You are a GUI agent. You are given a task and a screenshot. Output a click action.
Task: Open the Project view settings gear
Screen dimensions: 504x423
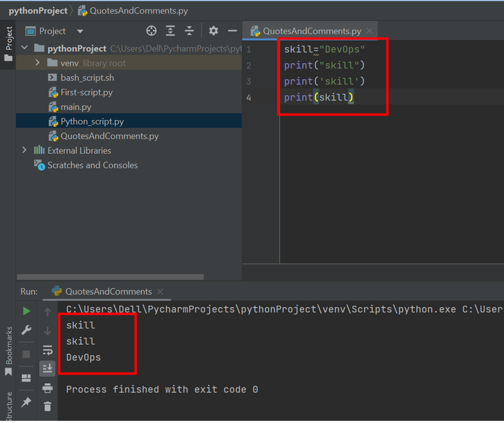coord(213,30)
